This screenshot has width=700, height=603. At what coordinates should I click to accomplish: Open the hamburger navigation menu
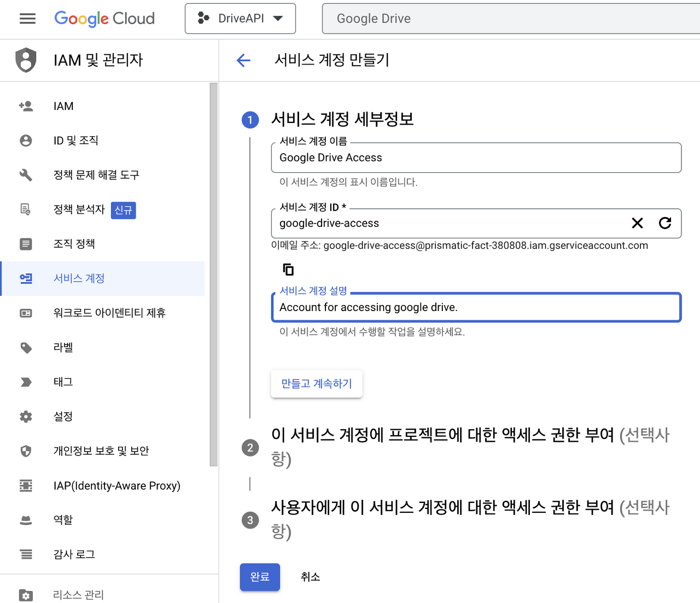pos(27,19)
